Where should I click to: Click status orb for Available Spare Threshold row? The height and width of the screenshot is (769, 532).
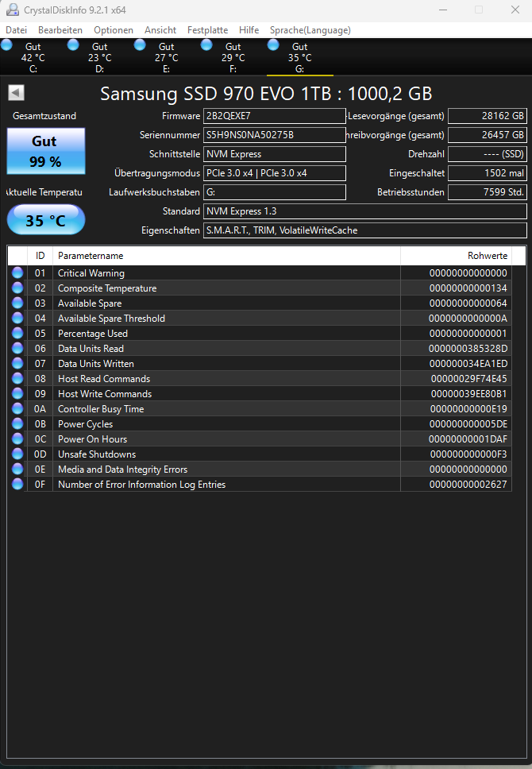(17, 319)
